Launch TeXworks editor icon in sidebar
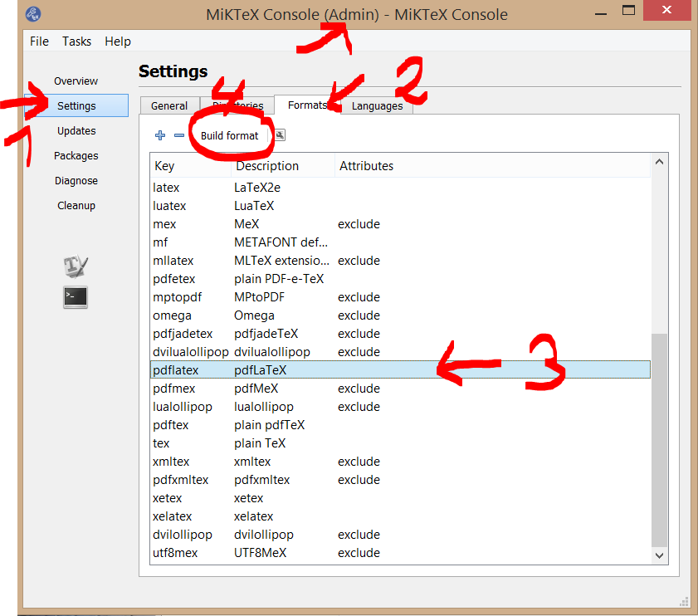Viewport: 698px width, 616px height. (x=76, y=266)
